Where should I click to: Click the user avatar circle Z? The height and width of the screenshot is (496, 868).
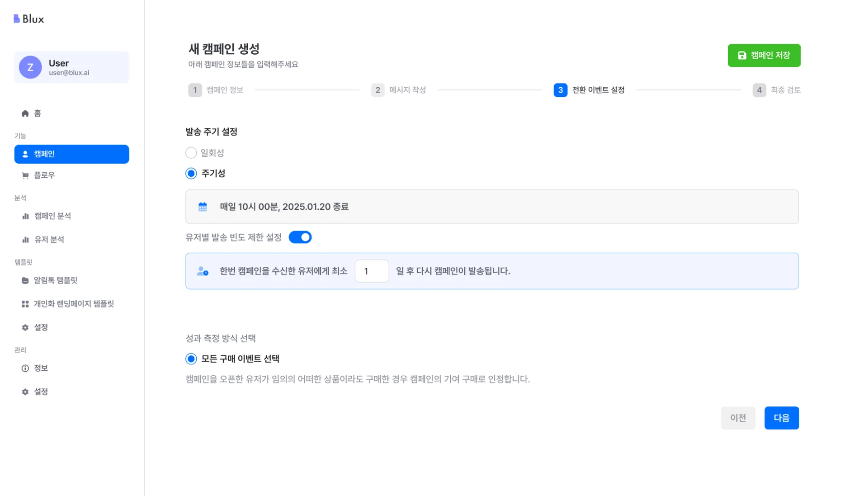pos(30,67)
